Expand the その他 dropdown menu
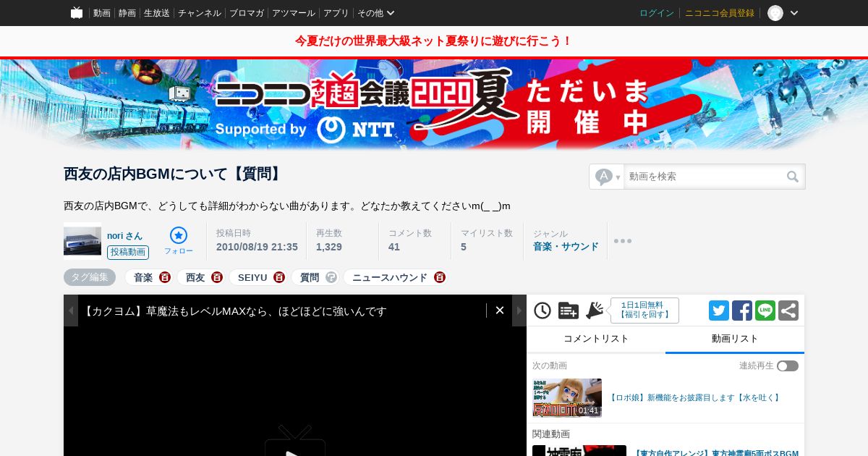Screen dimensions: 868x456 point(376,13)
